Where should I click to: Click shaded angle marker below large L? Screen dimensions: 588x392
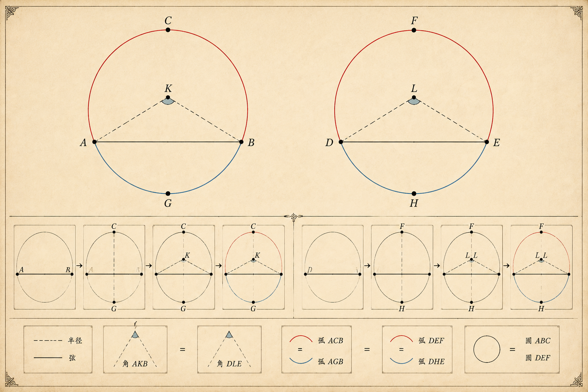click(x=414, y=101)
